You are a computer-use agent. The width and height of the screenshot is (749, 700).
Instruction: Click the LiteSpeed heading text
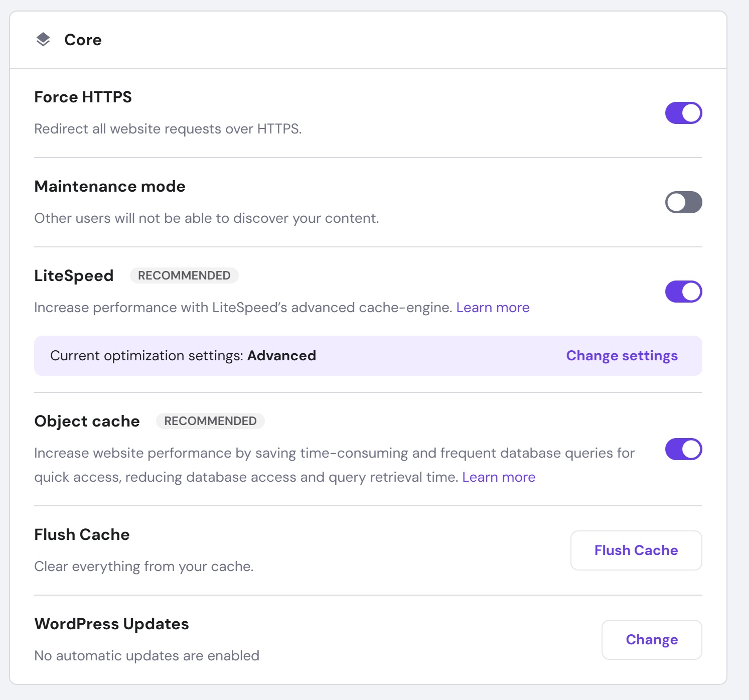tap(74, 275)
